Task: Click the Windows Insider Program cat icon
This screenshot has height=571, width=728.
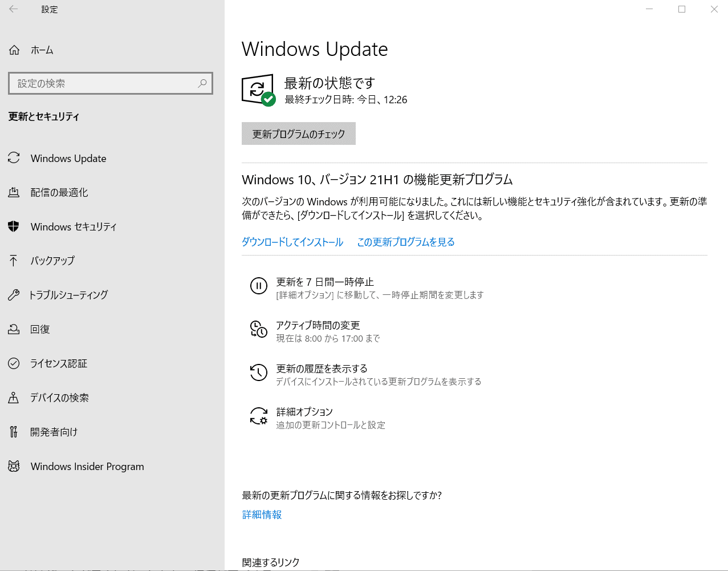Action: coord(14,466)
